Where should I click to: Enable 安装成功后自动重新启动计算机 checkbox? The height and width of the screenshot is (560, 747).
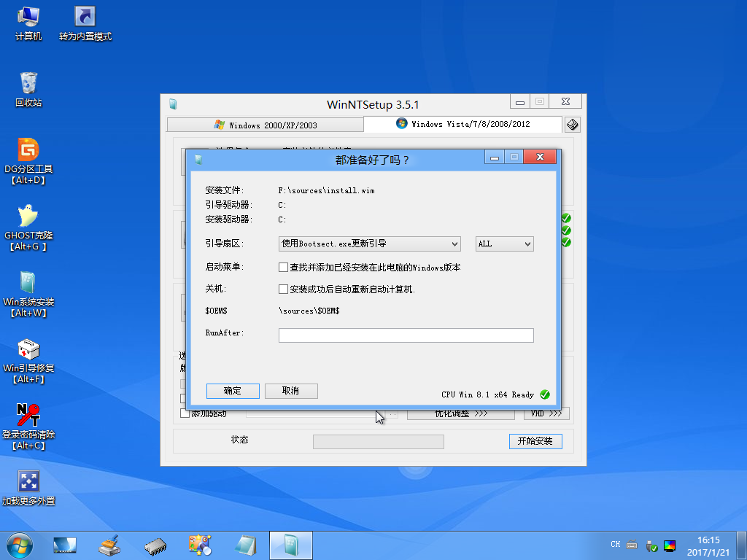point(284,289)
